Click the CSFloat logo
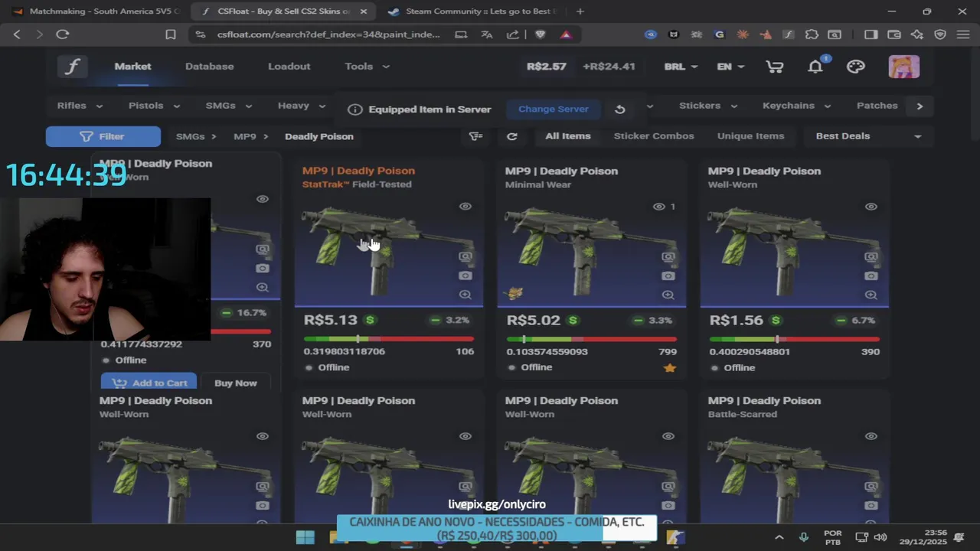The image size is (980, 551). pyautogui.click(x=72, y=67)
